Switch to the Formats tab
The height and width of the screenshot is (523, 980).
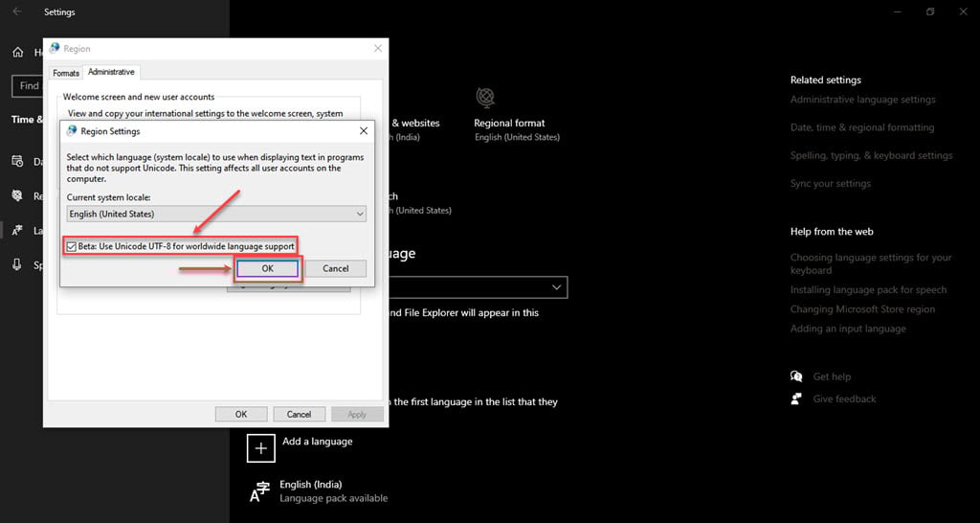pos(66,73)
